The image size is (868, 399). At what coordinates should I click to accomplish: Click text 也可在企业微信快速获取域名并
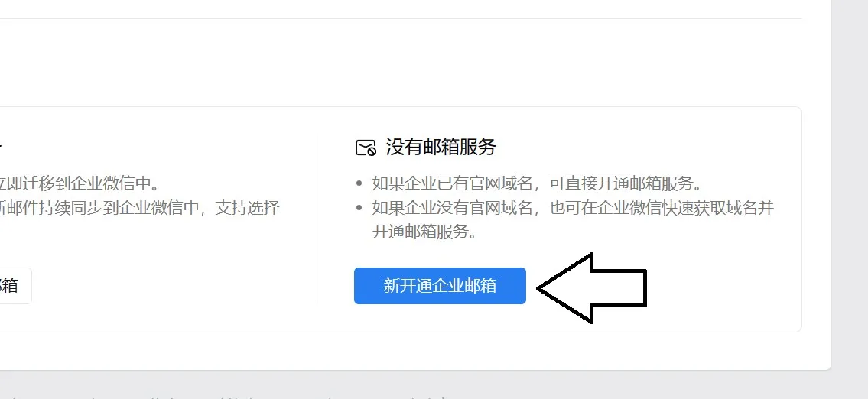(661, 208)
